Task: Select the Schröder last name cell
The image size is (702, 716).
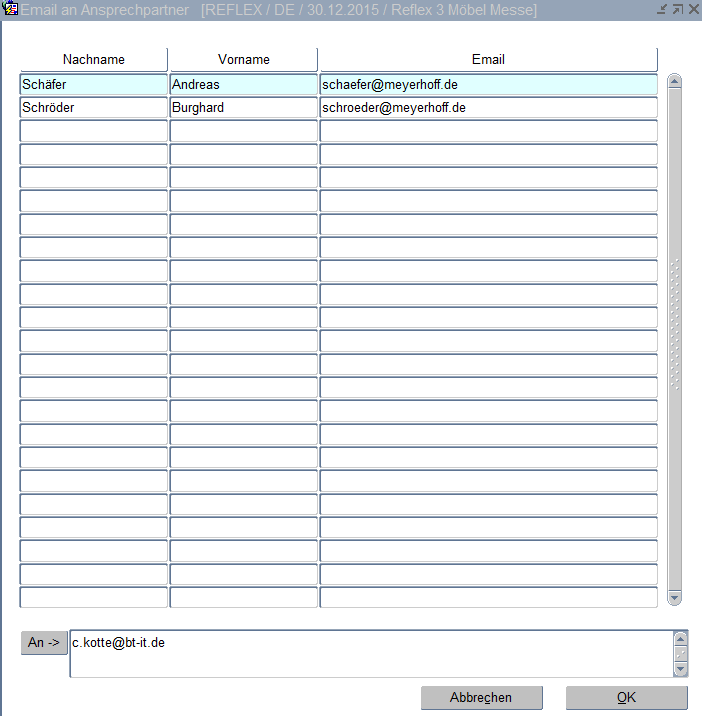Action: tap(94, 108)
